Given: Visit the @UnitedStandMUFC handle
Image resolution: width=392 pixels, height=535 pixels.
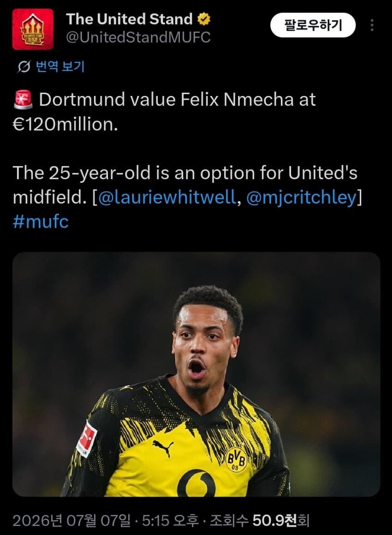Looking at the screenshot, I should (x=138, y=37).
